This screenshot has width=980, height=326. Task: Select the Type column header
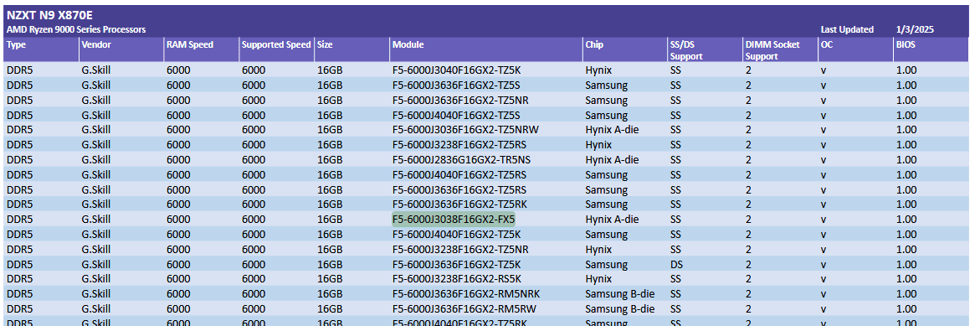click(16, 45)
